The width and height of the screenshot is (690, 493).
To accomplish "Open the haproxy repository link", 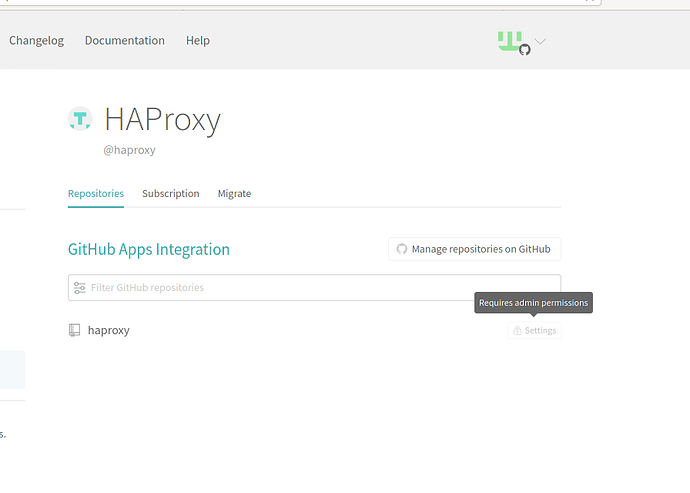I will (109, 330).
